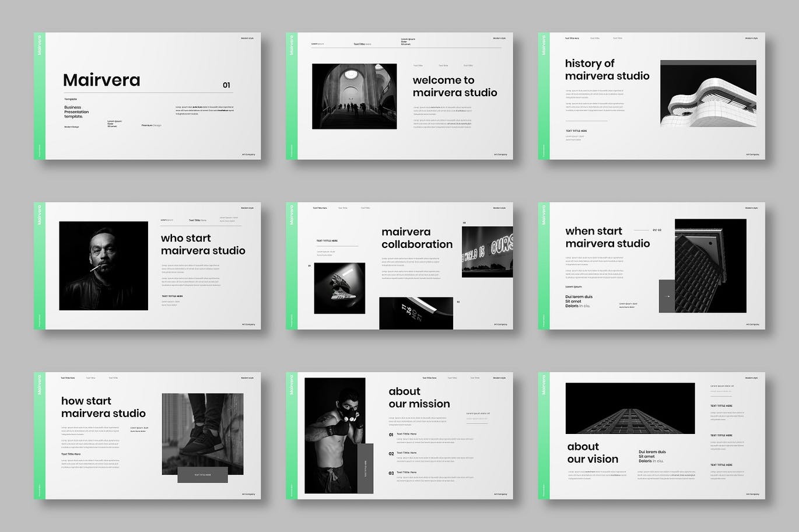Click the arrow icon box on 'when start' slide
799x532 pixels.
(667, 296)
